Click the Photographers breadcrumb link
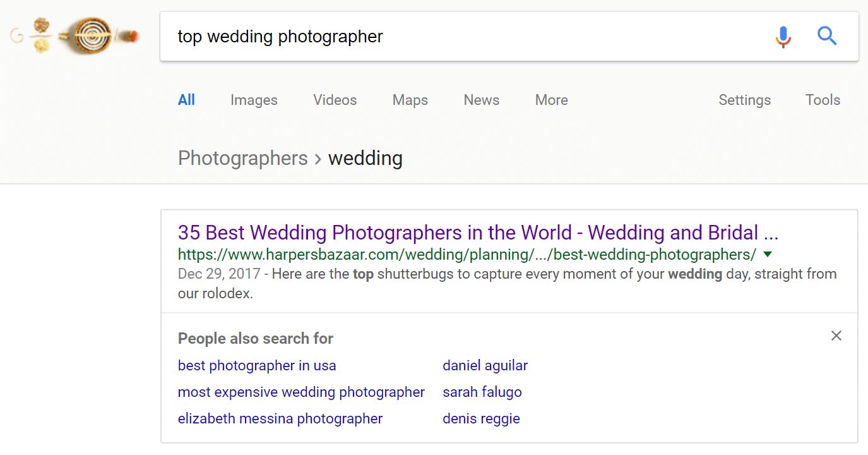 pyautogui.click(x=242, y=158)
